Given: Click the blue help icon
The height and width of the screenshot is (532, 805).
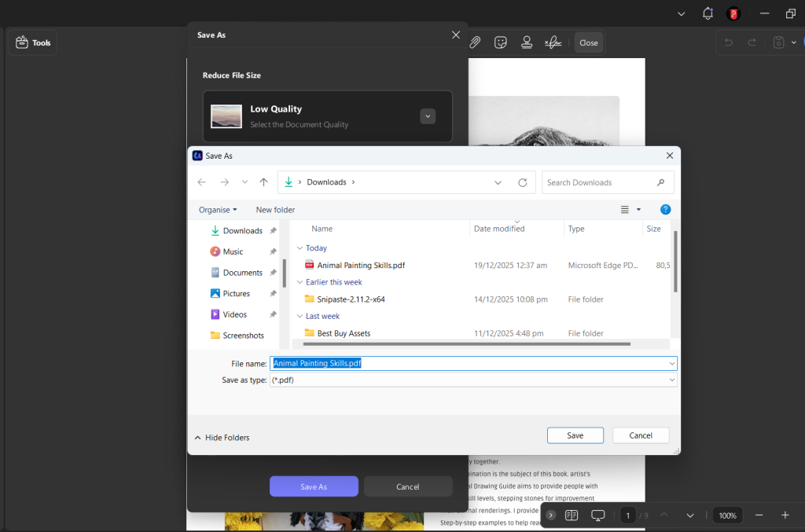Looking at the screenshot, I should tap(665, 210).
